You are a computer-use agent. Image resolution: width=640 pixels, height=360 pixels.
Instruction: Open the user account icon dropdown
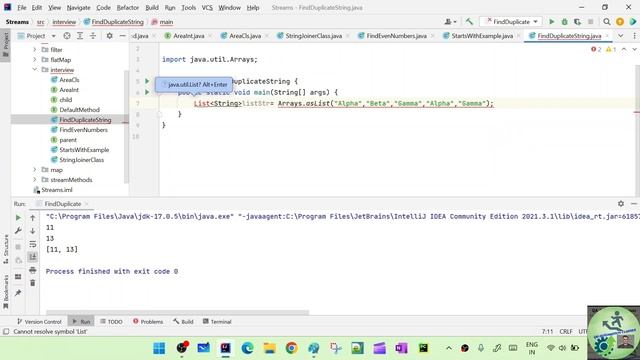click(450, 22)
